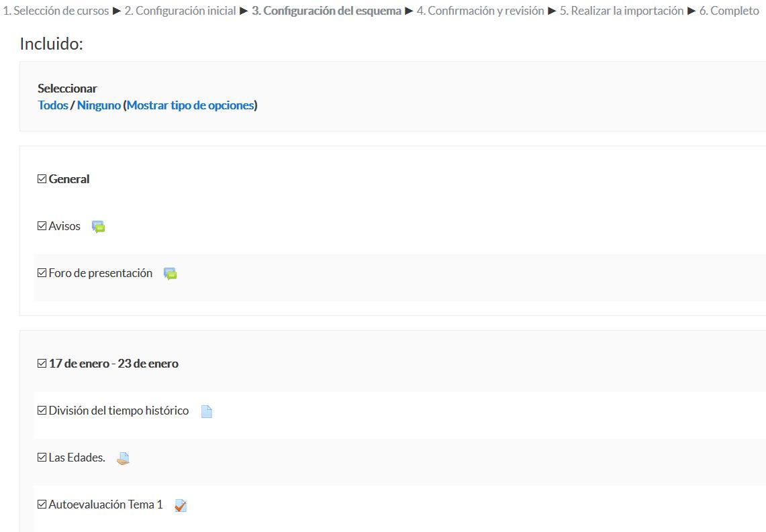
Task: Click step 4. Confirmación y revisión
Action: click(480, 11)
